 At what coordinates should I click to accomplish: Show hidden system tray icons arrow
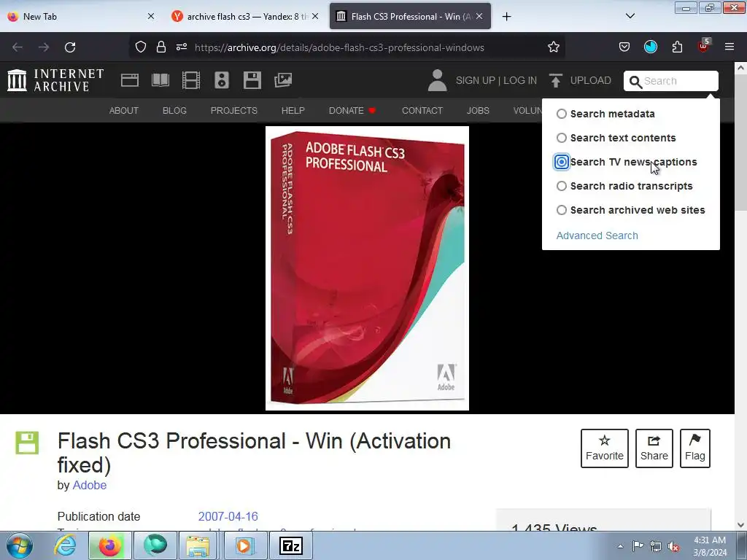click(x=620, y=546)
